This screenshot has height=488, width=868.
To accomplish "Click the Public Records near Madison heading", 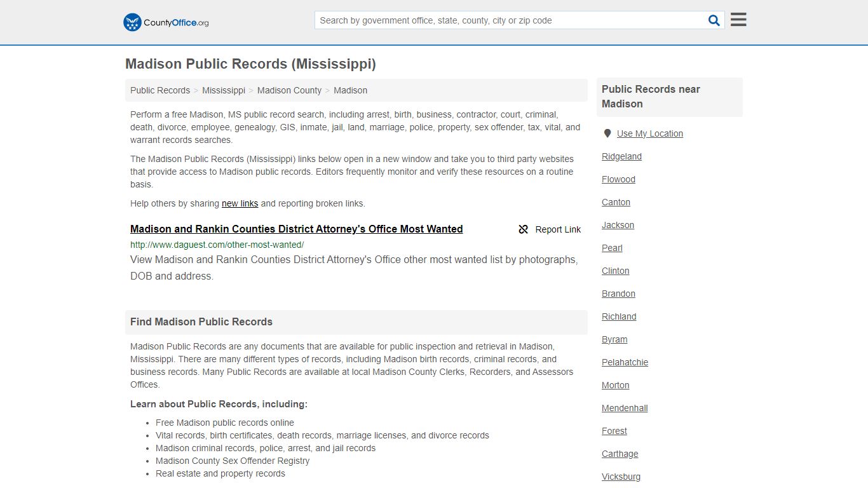I will [651, 97].
